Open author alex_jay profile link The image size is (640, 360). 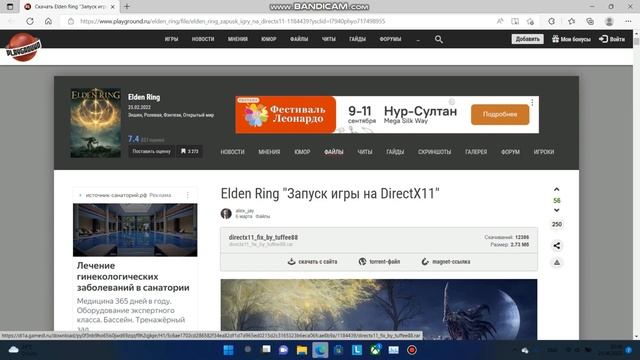(x=244, y=211)
